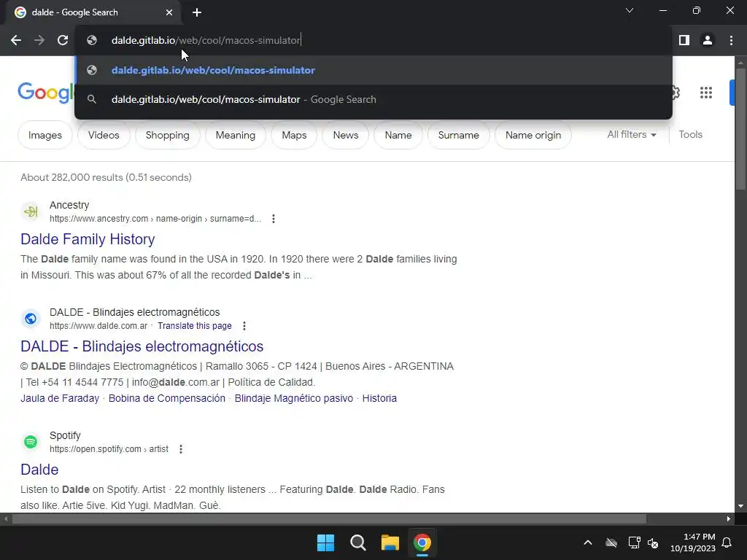Open the Historia sitelink
The height and width of the screenshot is (560, 747).
coord(379,399)
